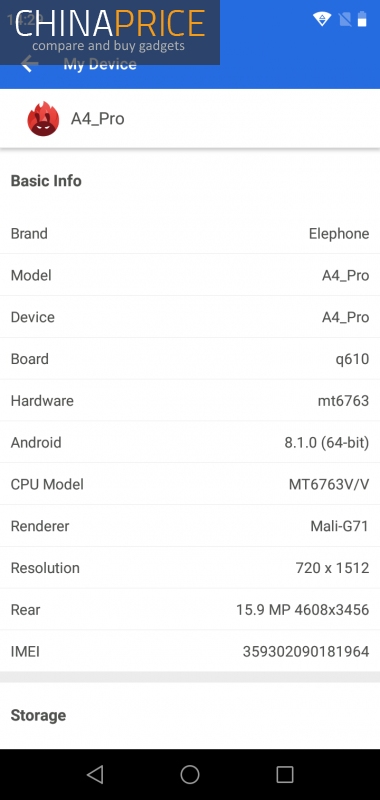This screenshot has width=380, height=800.
Task: Tap the Android back navigation triangle
Action: [x=95, y=774]
